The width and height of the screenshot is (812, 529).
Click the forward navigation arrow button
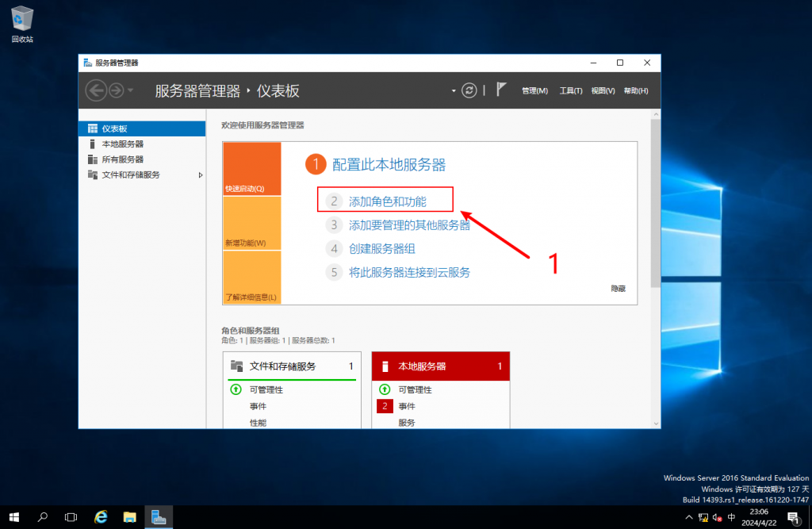[x=116, y=90]
